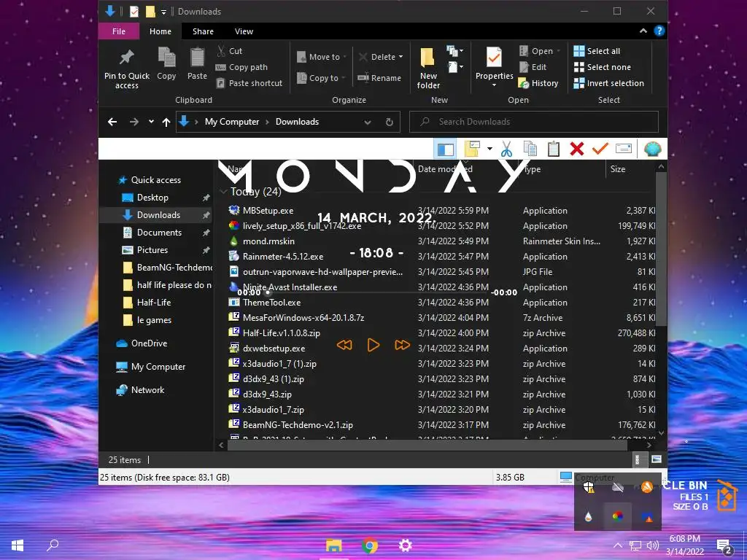The image size is (747, 560).
Task: Click the red X delete icon
Action: pos(576,149)
